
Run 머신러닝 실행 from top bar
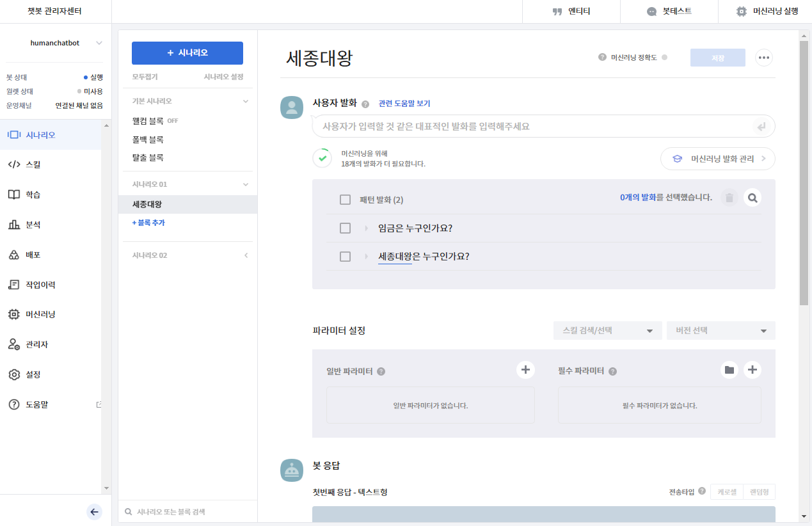(767, 11)
